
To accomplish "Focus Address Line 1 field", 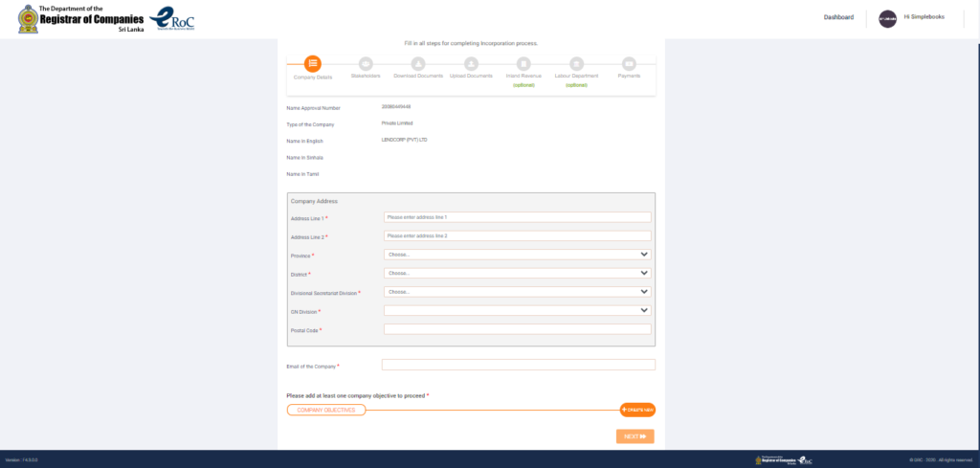I will (518, 217).
